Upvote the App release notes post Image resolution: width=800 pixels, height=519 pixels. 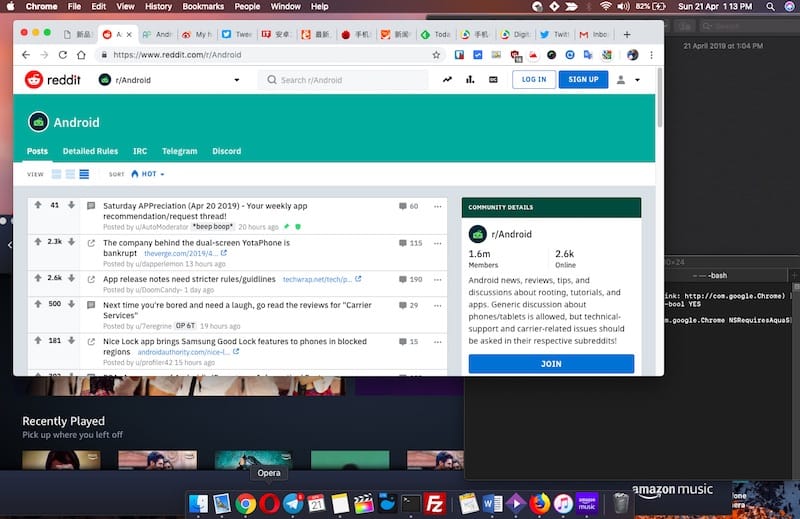point(38,278)
